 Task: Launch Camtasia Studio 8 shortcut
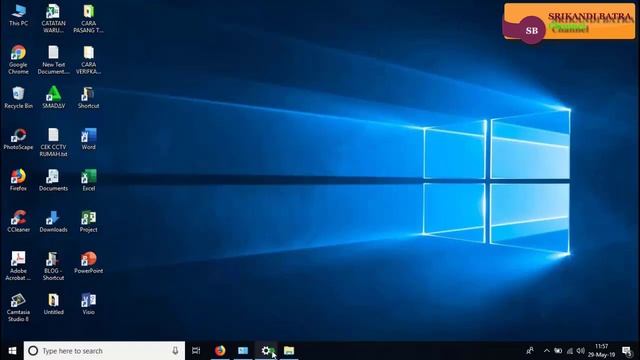click(18, 307)
